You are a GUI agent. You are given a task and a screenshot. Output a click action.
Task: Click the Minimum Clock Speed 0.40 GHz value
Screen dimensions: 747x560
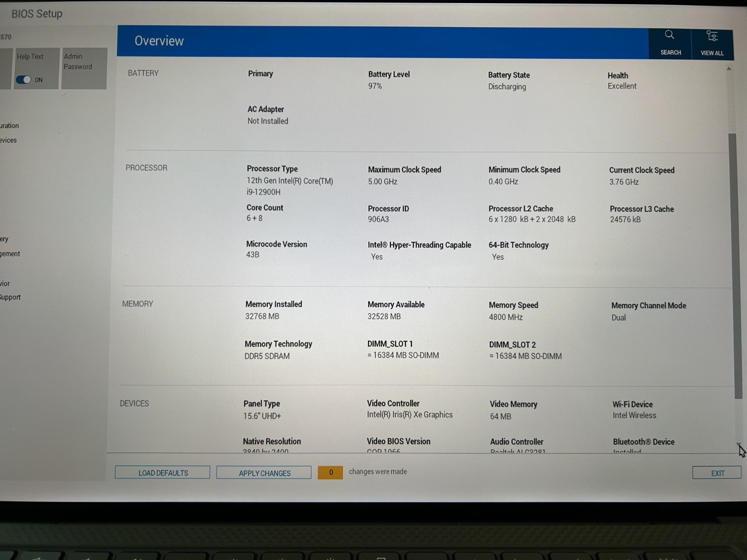503,182
